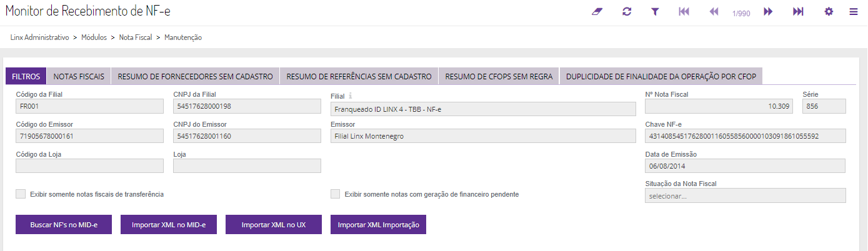Click the Chave NF-e input field
The image size is (868, 251).
(x=745, y=136)
